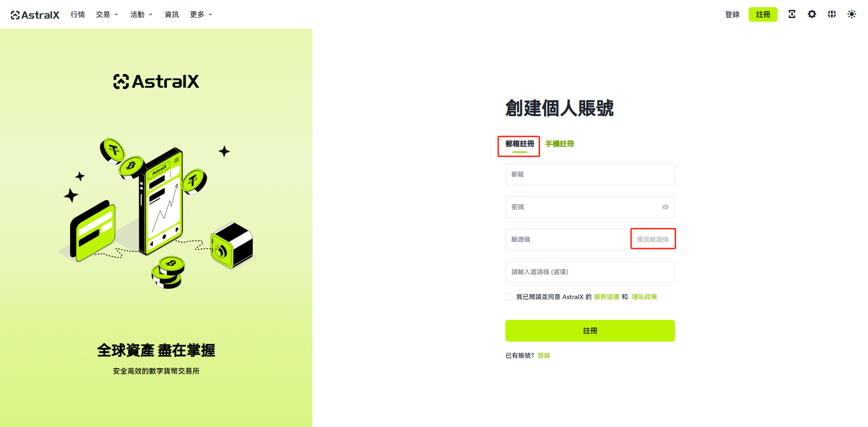Click the large AstralX logo on the green panel
This screenshot has height=427, width=868.
click(156, 82)
